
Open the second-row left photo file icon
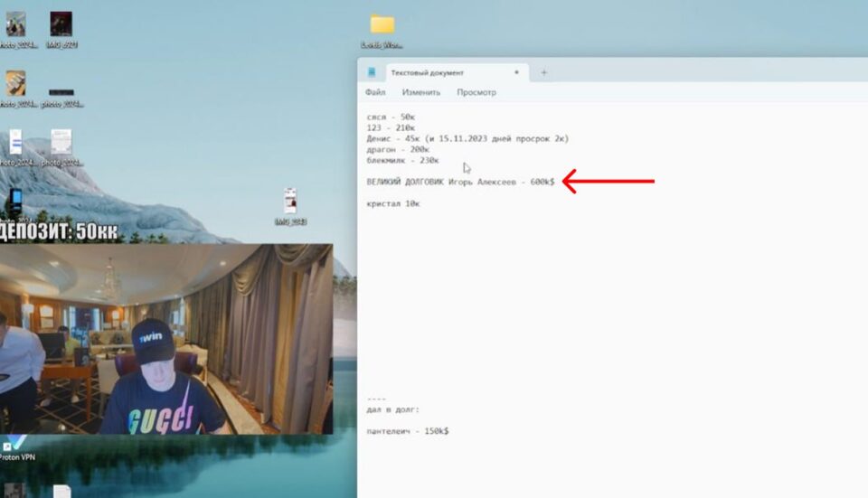15,84
